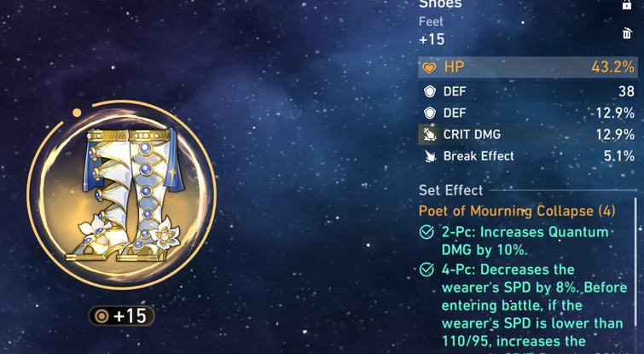Viewport: 644px width, 354px height.
Task: Click the orange dot on relic ring
Action: (x=77, y=113)
